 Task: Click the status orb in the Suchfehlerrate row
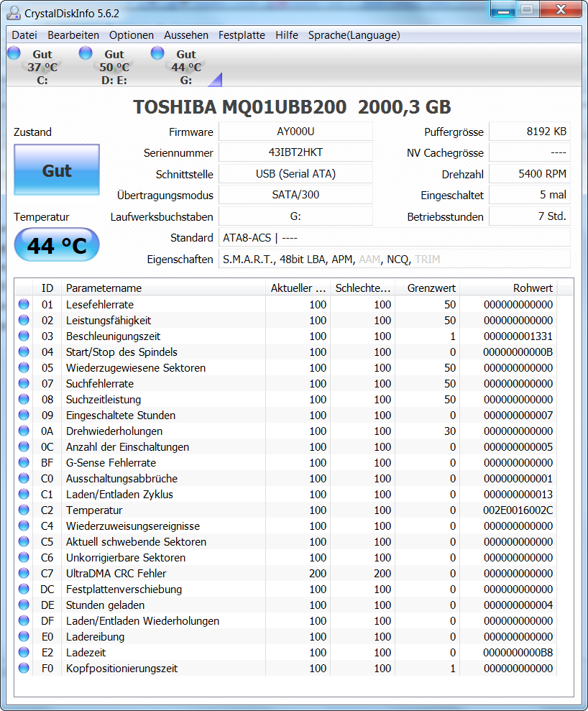(x=24, y=384)
